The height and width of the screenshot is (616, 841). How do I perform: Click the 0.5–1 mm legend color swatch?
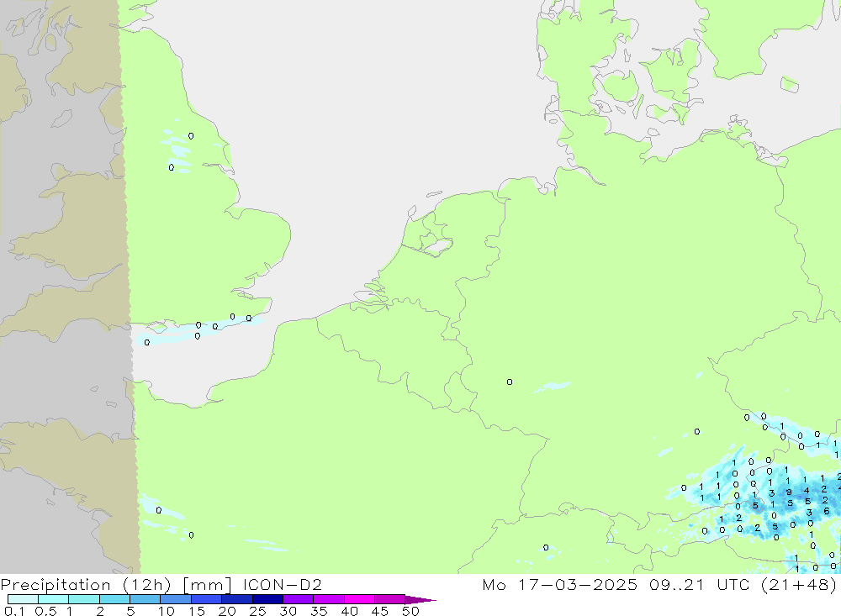53,599
